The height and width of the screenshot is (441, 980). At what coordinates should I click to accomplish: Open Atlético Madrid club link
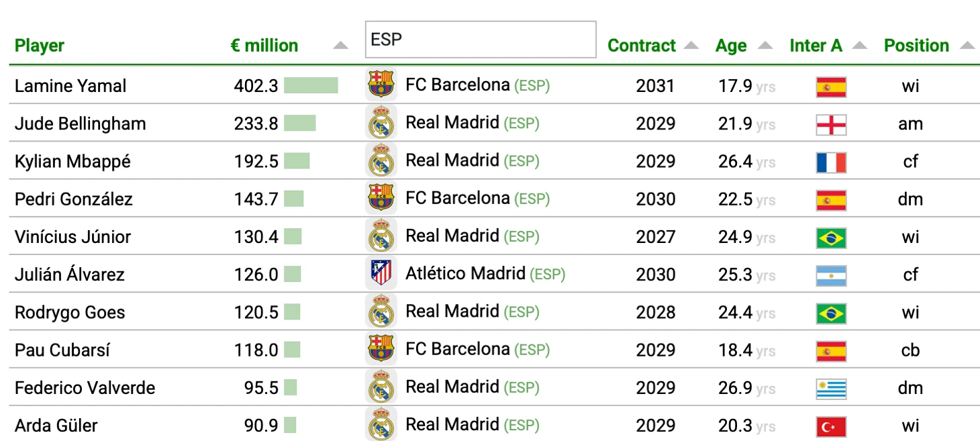pyautogui.click(x=464, y=274)
